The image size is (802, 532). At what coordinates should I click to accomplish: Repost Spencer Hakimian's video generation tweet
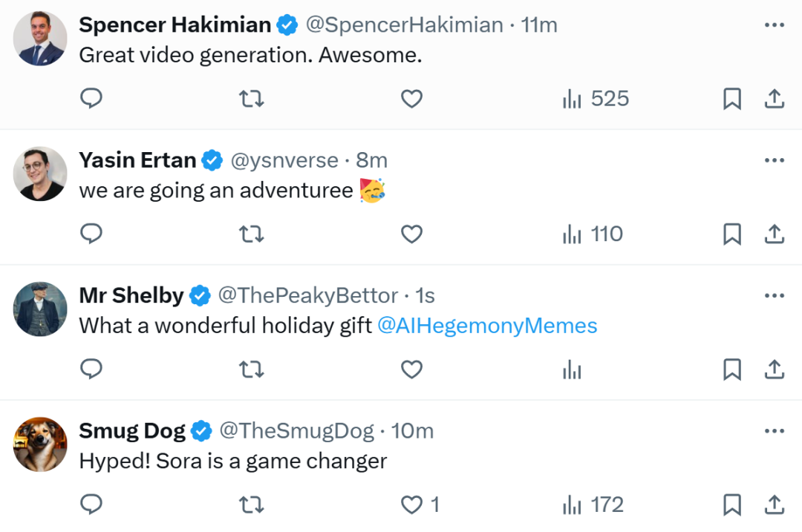coord(252,99)
